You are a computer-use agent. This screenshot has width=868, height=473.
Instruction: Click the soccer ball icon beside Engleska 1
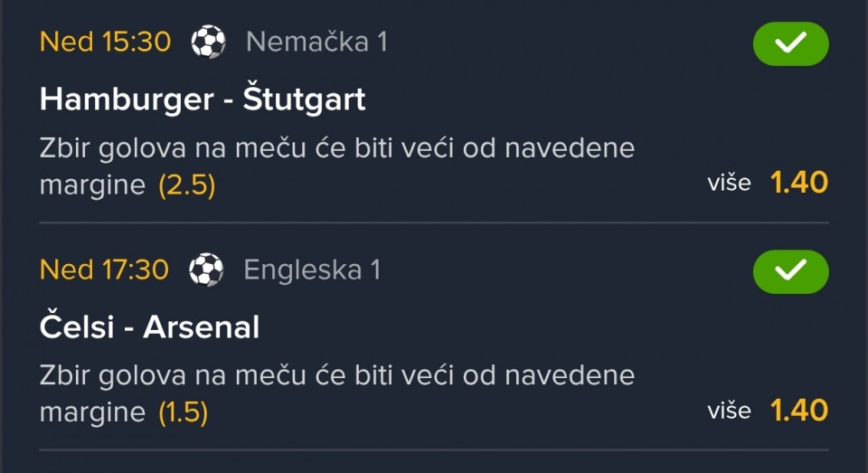pos(206,270)
